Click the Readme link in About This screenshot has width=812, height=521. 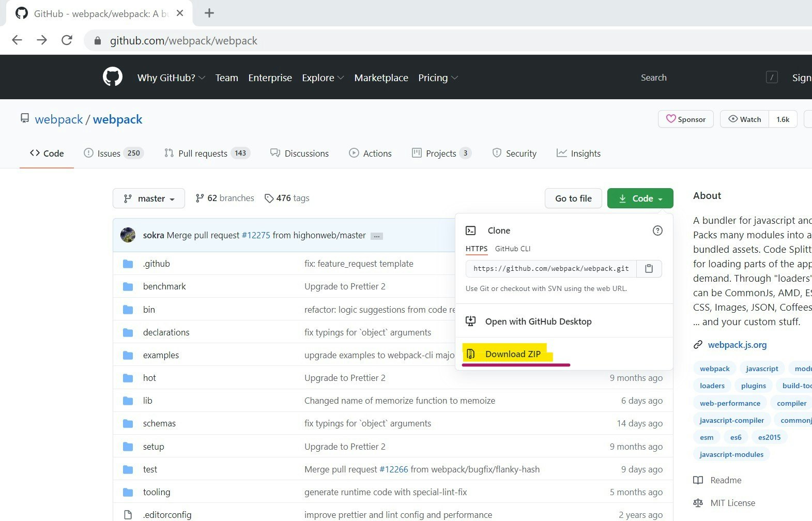[717, 480]
